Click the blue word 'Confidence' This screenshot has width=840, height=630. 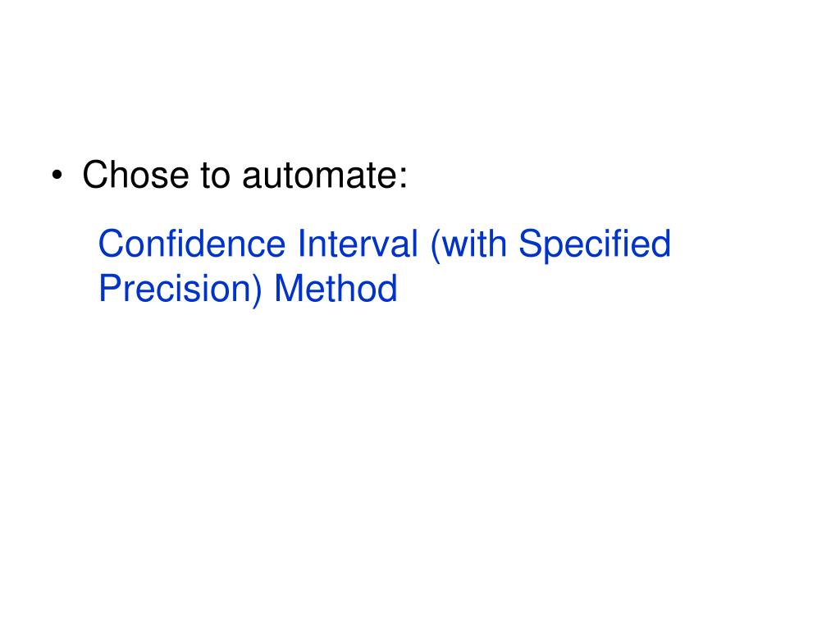(x=192, y=243)
